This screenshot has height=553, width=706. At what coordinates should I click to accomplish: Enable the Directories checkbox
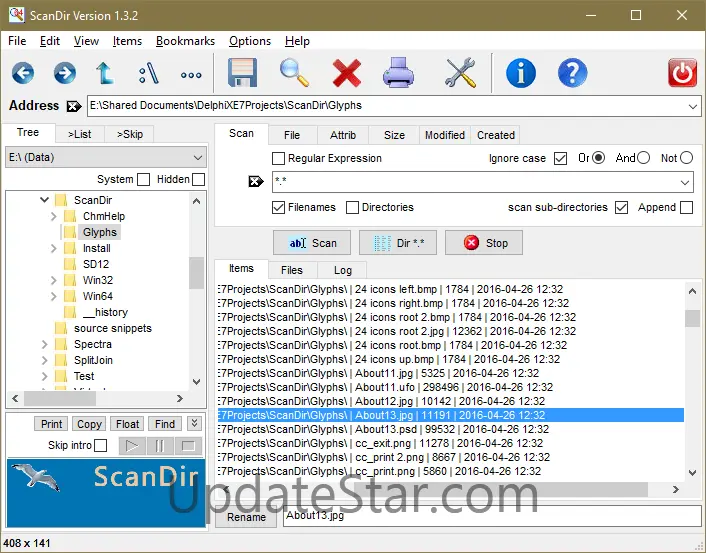pyautogui.click(x=353, y=208)
